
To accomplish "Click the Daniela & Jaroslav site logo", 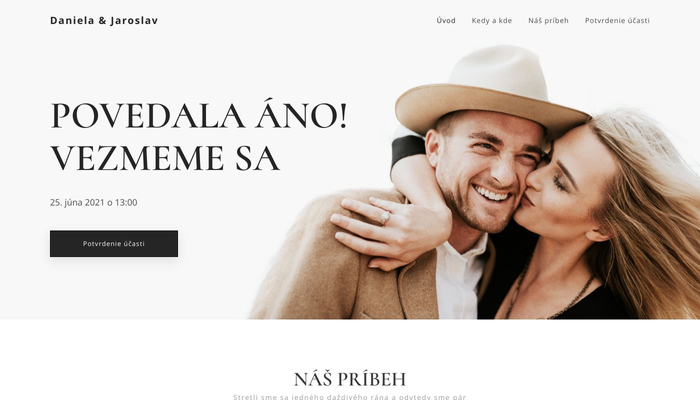I will pyautogui.click(x=104, y=21).
